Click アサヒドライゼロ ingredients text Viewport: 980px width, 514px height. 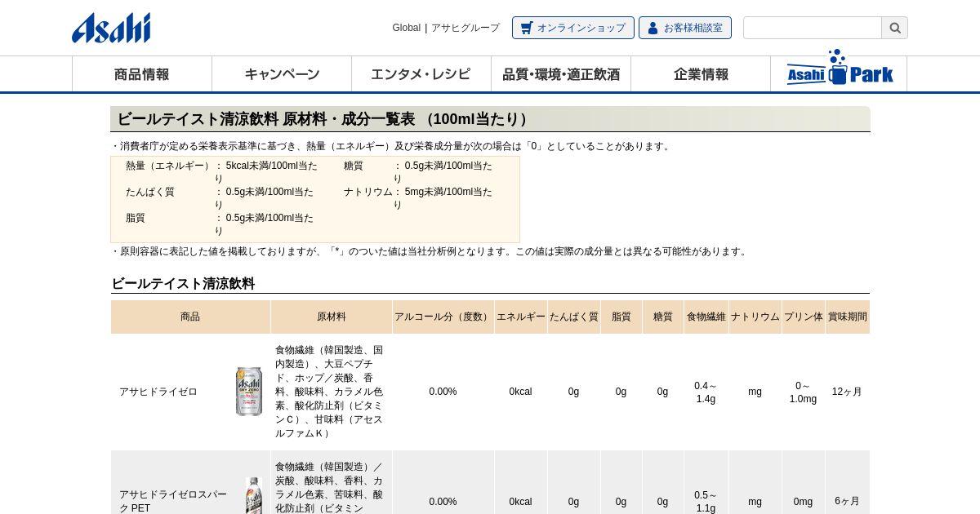coord(329,392)
